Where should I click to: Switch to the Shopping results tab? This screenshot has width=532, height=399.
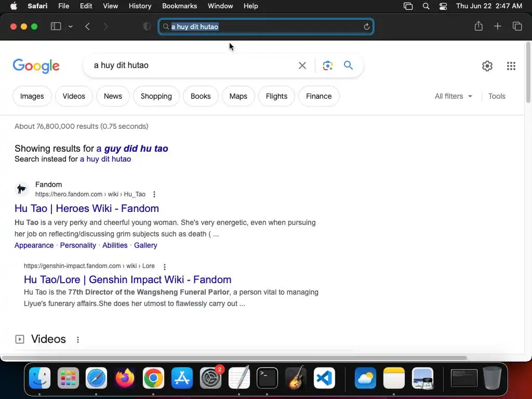(156, 96)
